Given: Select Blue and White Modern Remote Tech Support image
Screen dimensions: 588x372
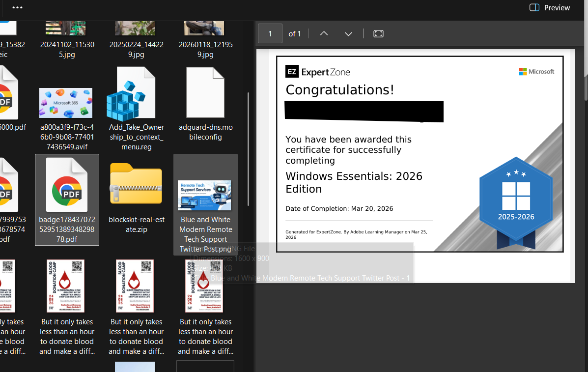Looking at the screenshot, I should click(x=205, y=205).
